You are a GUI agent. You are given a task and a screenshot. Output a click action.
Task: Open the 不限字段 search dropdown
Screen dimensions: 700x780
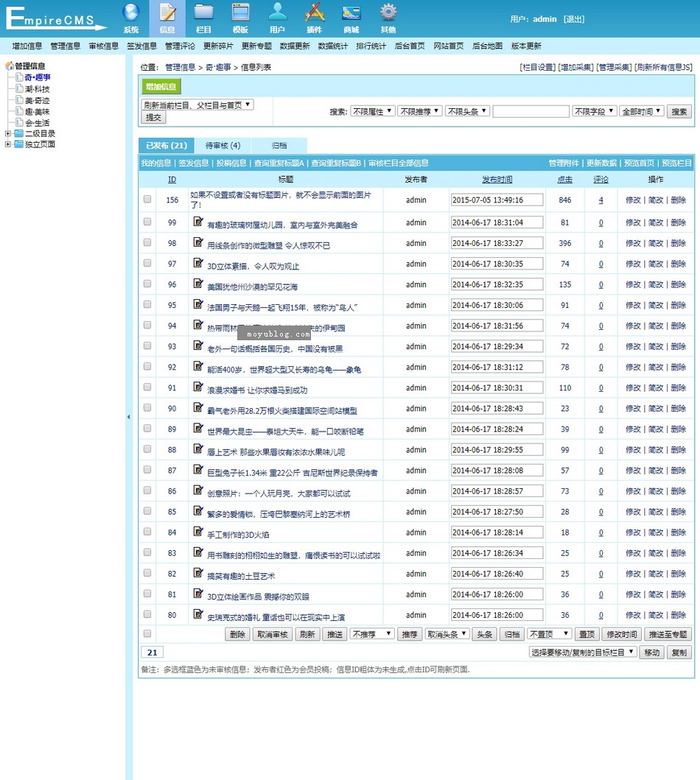[595, 111]
